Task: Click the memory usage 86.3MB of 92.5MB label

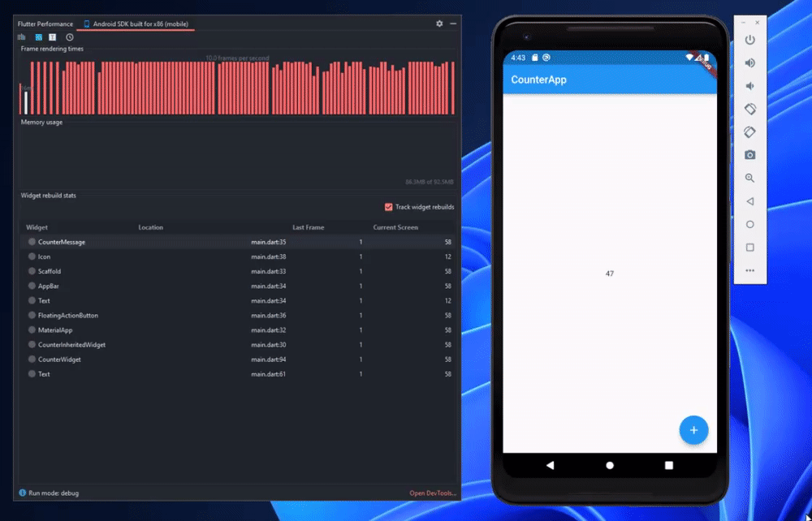Action: tap(429, 182)
